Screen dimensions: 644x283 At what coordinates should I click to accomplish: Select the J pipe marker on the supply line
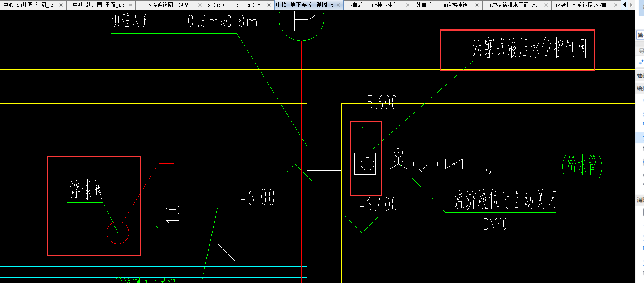tap(489, 166)
